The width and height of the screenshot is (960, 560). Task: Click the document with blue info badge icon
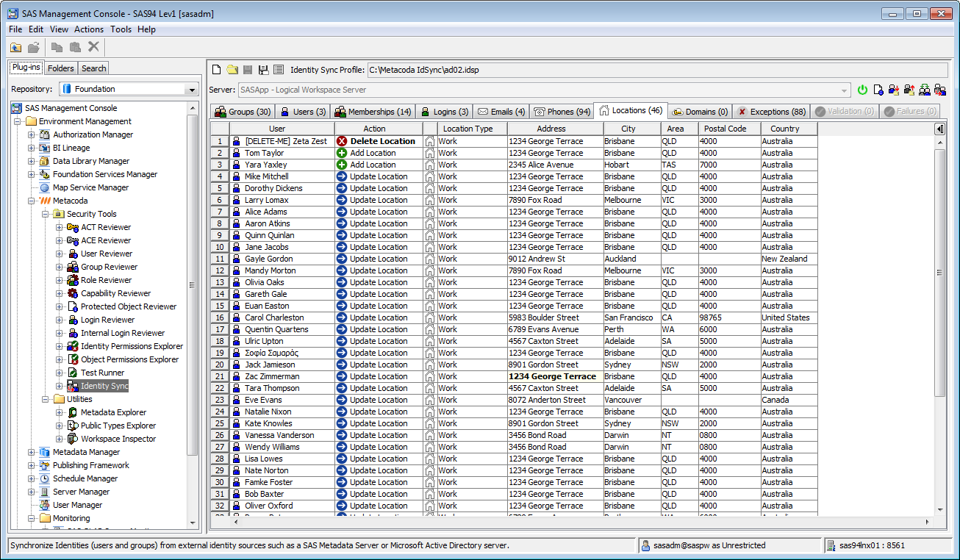click(878, 90)
